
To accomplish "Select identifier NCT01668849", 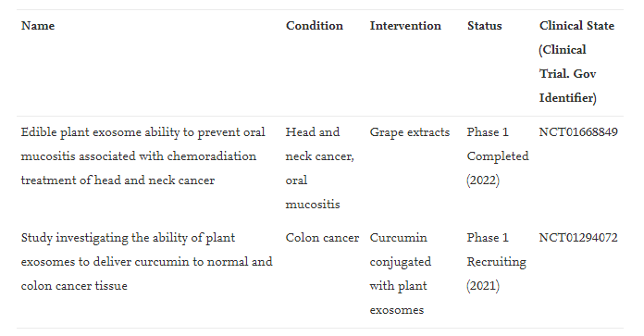I will click(578, 132).
